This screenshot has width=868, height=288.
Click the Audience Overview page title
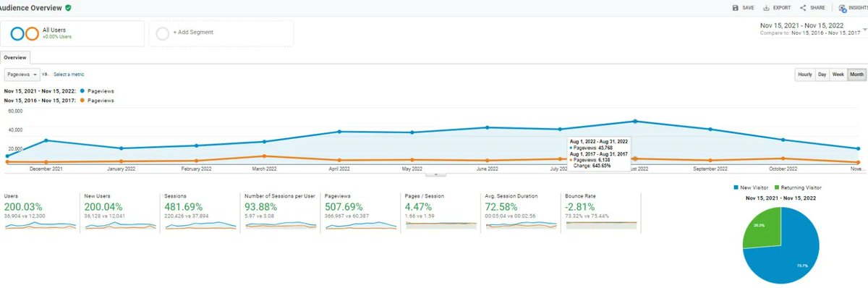pos(30,7)
